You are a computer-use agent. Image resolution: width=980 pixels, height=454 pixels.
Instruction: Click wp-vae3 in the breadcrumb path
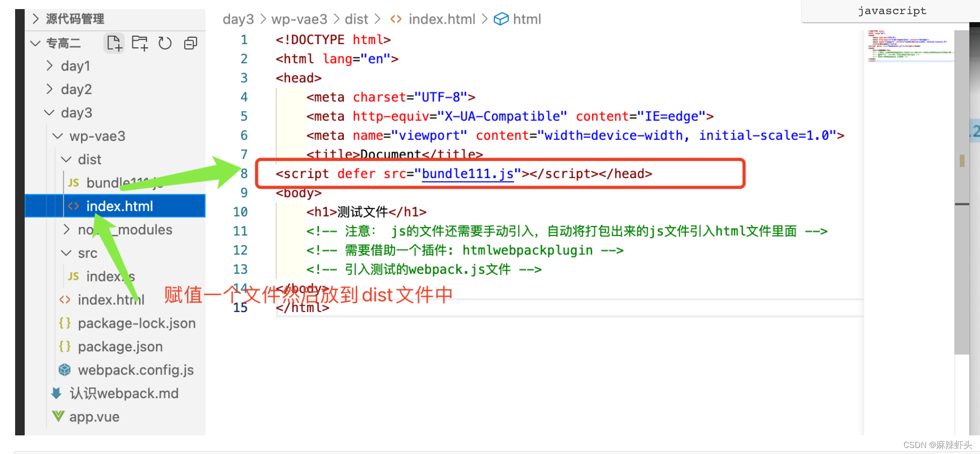[x=299, y=19]
